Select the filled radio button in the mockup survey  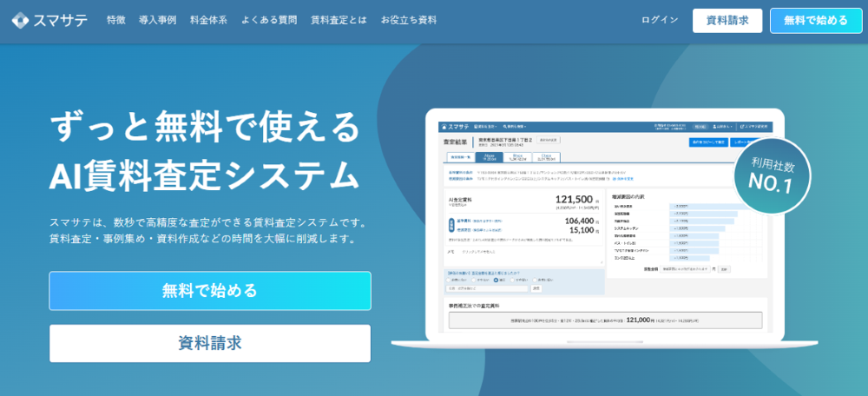click(x=496, y=280)
